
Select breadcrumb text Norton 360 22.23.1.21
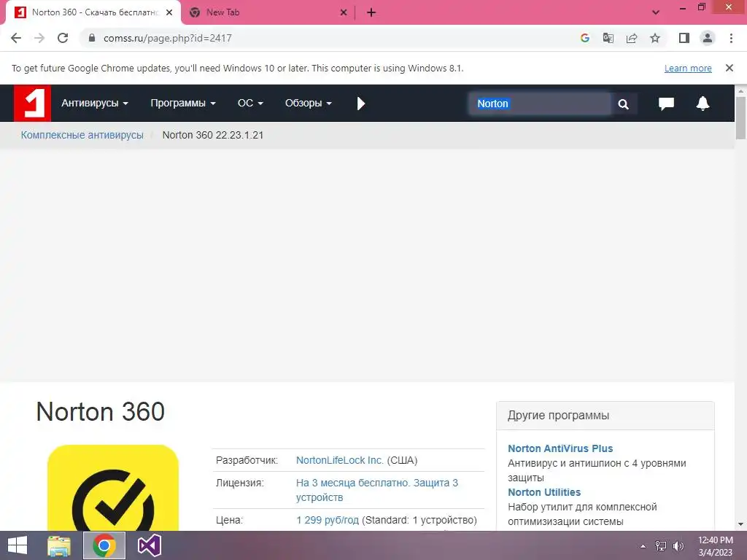click(x=212, y=135)
